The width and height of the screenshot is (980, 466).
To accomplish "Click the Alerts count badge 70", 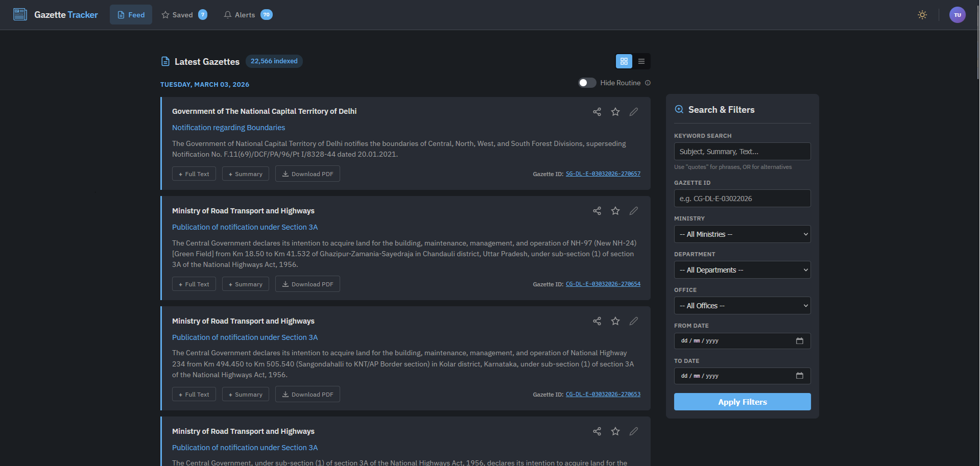I will pyautogui.click(x=267, y=15).
